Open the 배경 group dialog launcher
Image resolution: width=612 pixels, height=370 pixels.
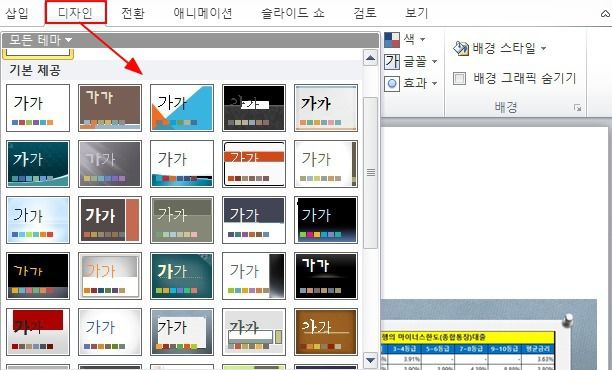tap(577, 108)
